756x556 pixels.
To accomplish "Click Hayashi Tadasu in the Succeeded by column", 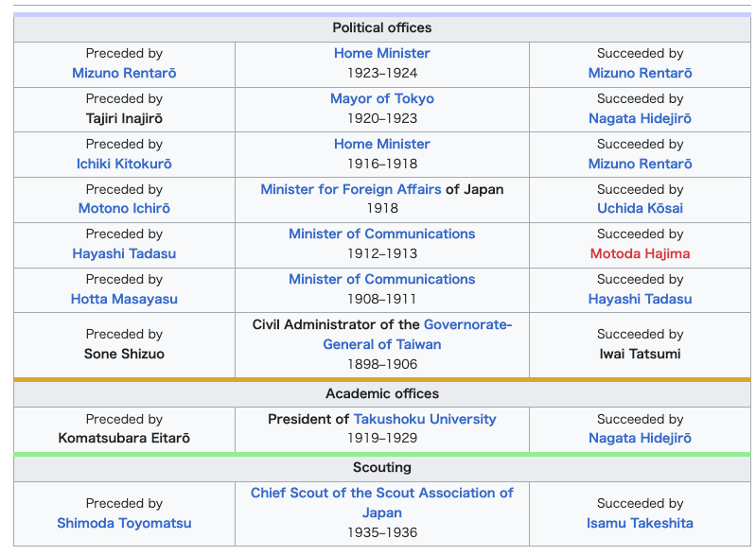I will 640,299.
